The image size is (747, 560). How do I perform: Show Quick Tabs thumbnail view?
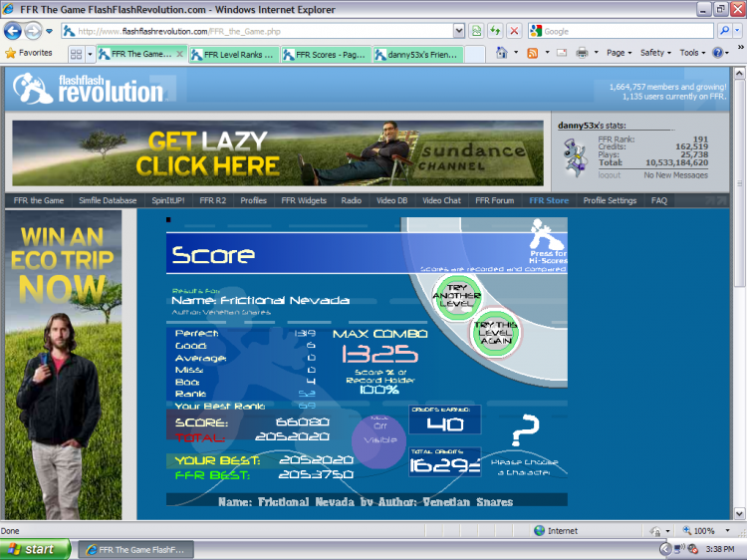tap(76, 54)
